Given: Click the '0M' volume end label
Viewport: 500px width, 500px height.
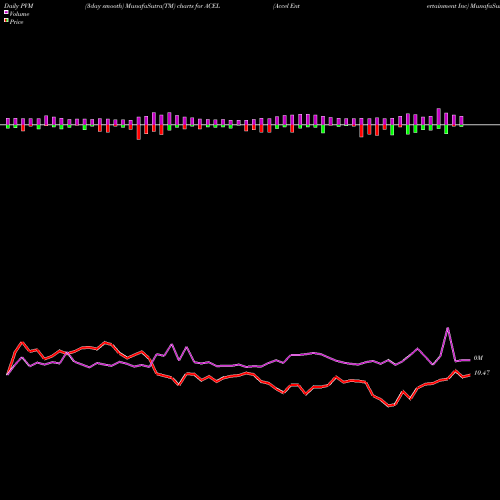Looking at the screenshot, I should 478,358.
